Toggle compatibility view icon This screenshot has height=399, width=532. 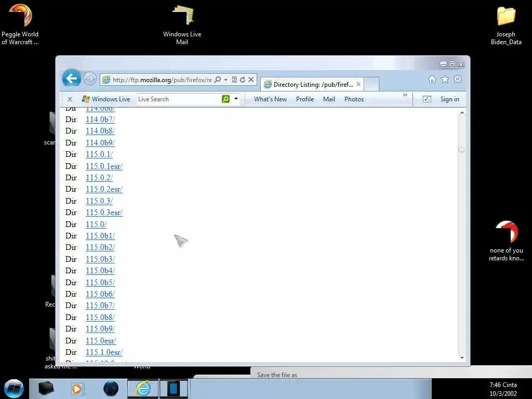[234, 79]
